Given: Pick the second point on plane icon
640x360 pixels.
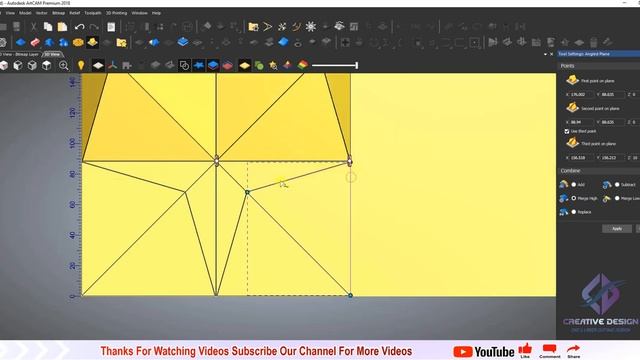Looking at the screenshot, I should (572, 107).
